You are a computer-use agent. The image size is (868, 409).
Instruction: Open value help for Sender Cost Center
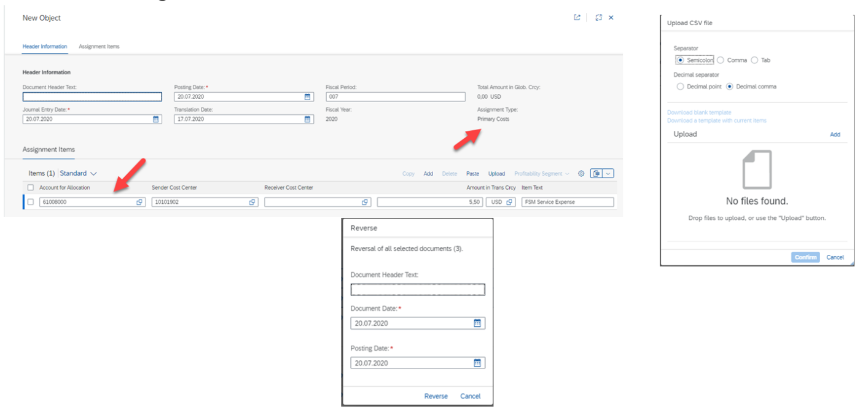252,202
